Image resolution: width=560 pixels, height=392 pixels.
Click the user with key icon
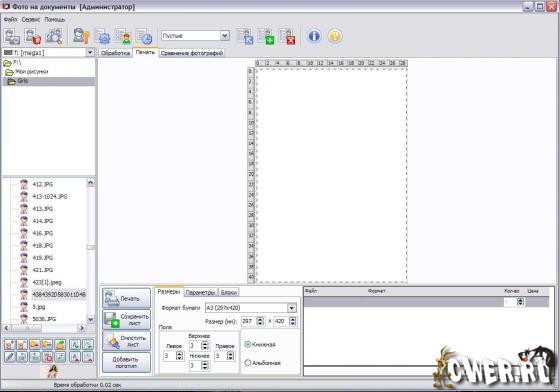(81, 36)
